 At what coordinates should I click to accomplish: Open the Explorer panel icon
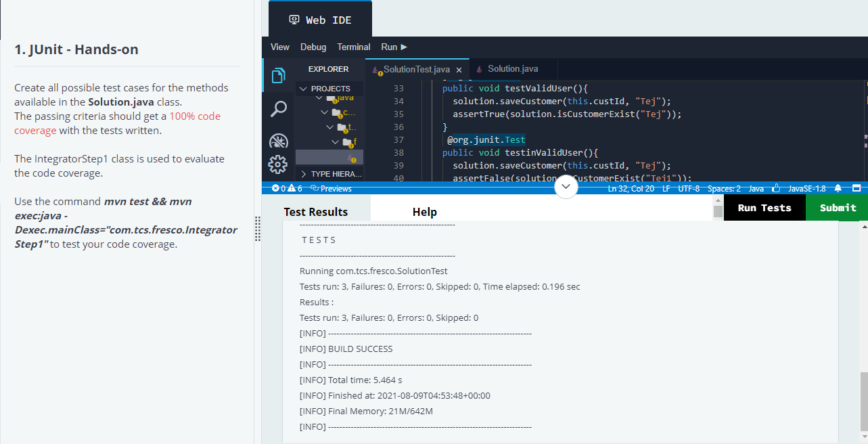click(x=279, y=75)
